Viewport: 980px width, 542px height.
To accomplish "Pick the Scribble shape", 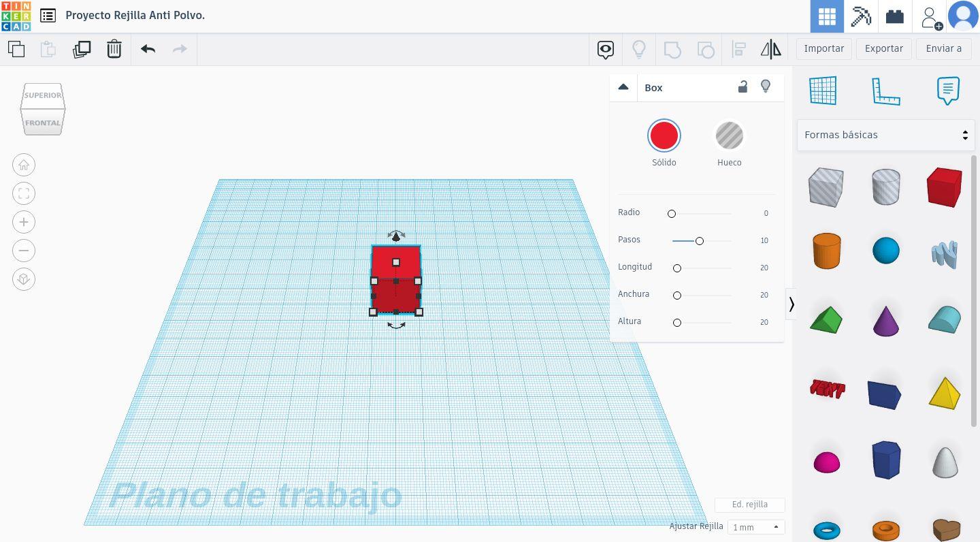I will [945, 253].
